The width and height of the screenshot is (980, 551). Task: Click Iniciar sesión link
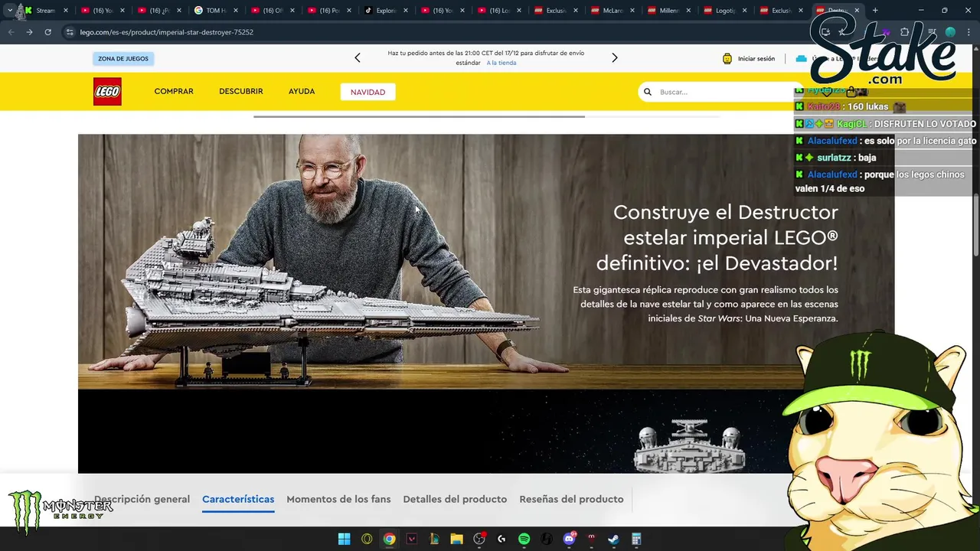pos(756,59)
